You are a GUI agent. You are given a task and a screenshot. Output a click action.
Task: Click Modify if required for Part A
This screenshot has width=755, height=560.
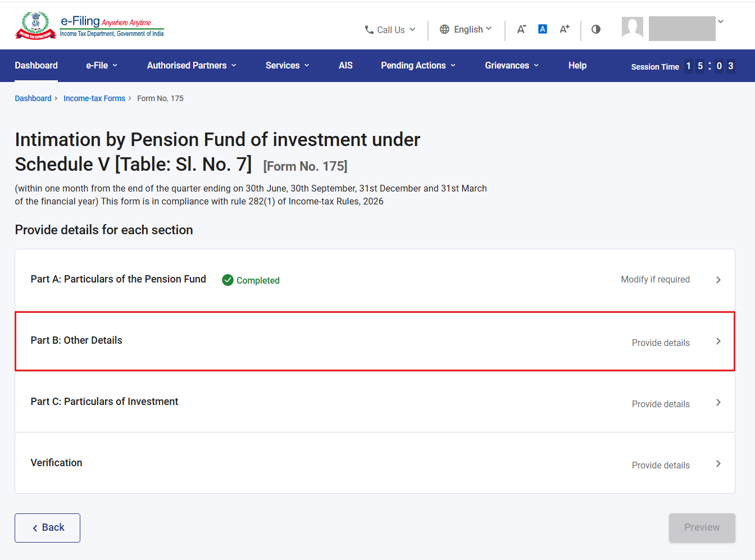coord(655,280)
